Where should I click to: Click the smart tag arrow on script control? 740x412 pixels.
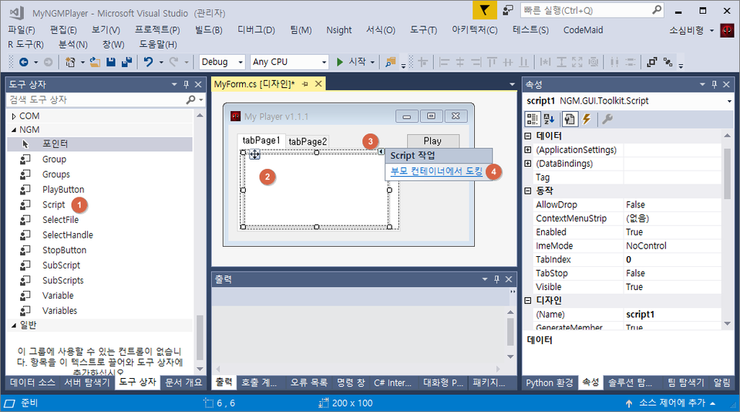[381, 151]
